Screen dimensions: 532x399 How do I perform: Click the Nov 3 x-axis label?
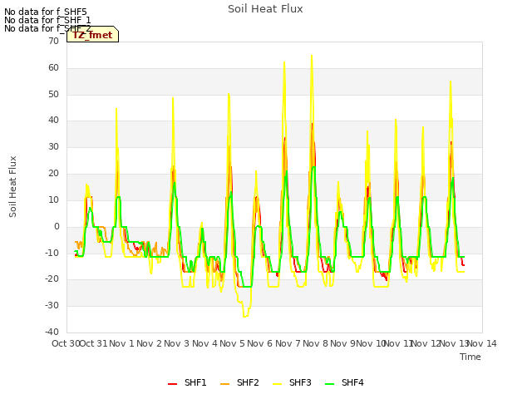click(x=177, y=343)
